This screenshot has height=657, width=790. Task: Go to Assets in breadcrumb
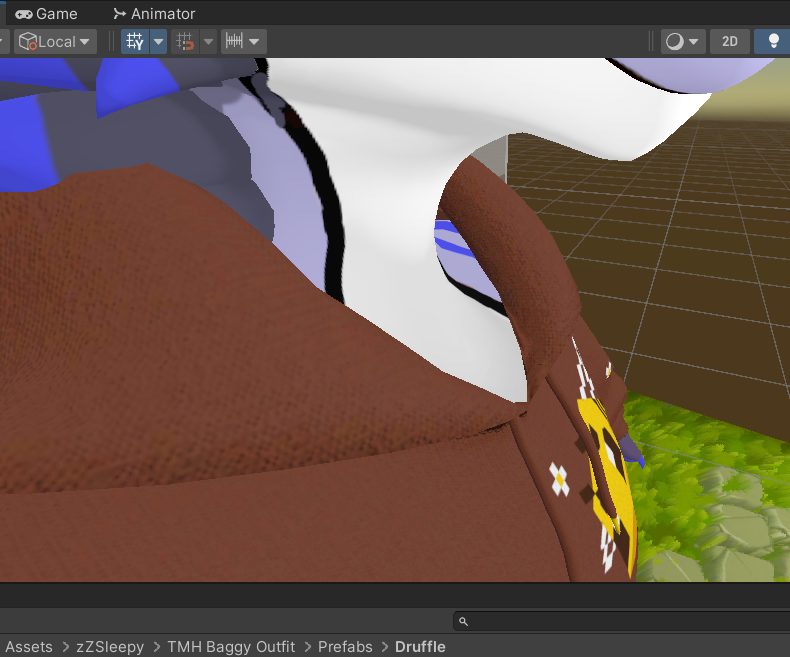pyautogui.click(x=29, y=646)
